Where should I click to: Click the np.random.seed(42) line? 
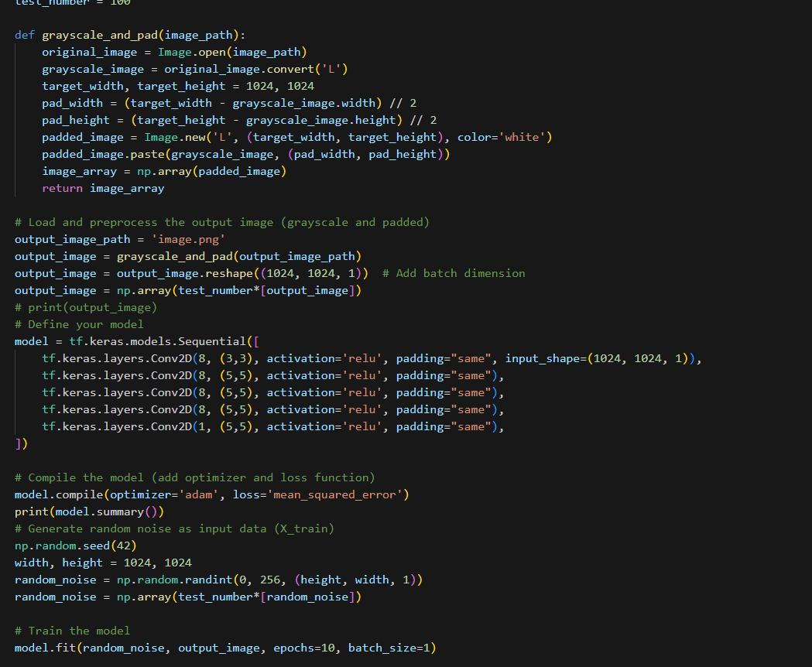point(76,546)
